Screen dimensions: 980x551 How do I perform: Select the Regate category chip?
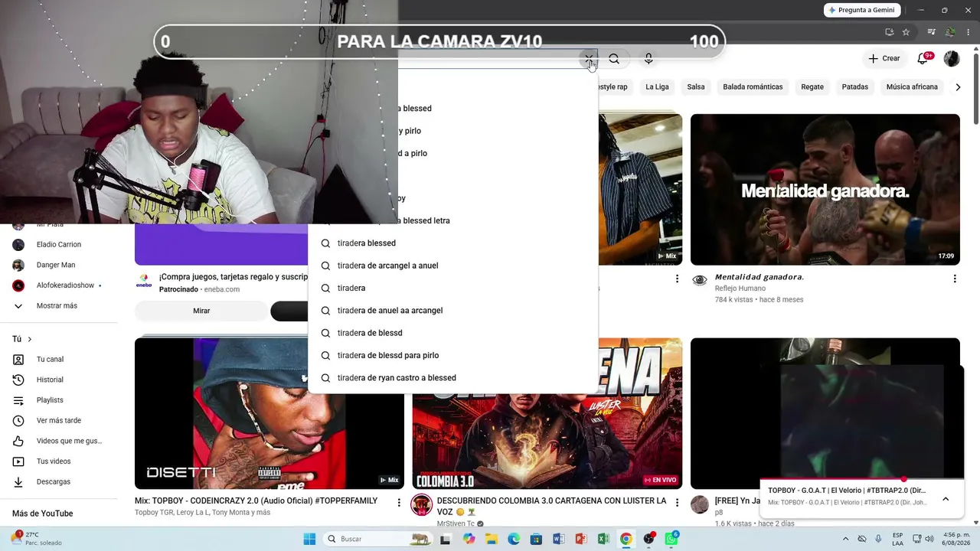(812, 87)
